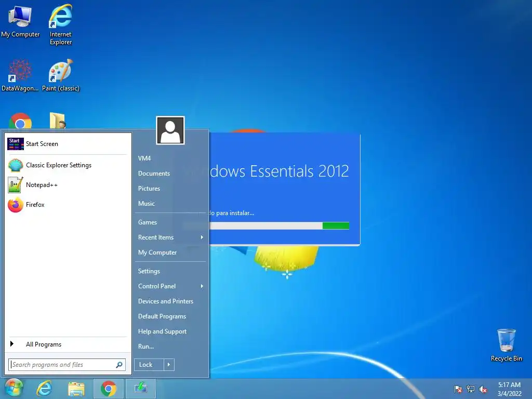Open Paint (classic) desktop shortcut
This screenshot has width=532, height=399.
coord(61,75)
